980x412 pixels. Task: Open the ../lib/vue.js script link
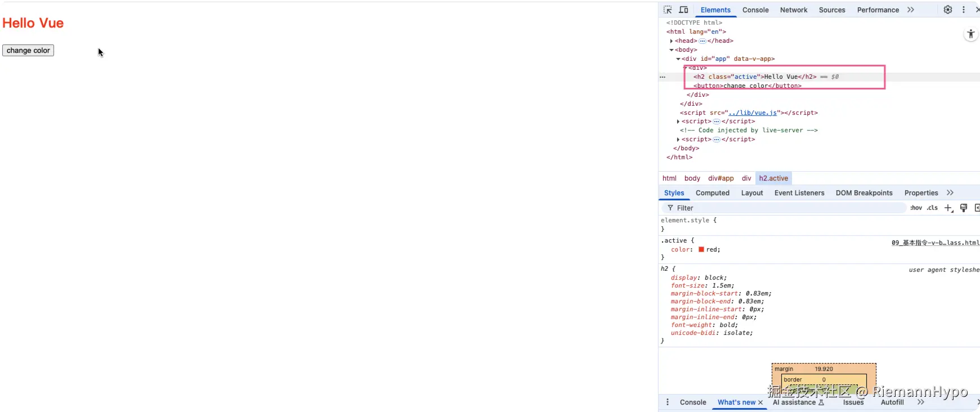tap(753, 113)
